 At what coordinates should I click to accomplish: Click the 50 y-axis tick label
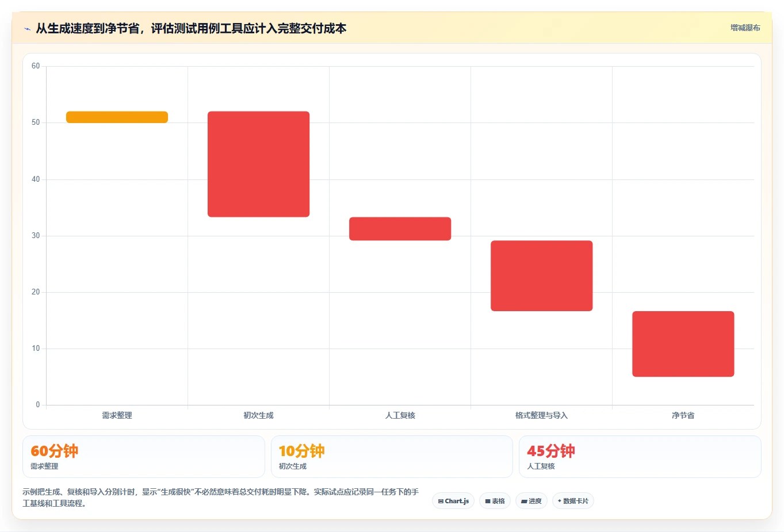pyautogui.click(x=36, y=123)
